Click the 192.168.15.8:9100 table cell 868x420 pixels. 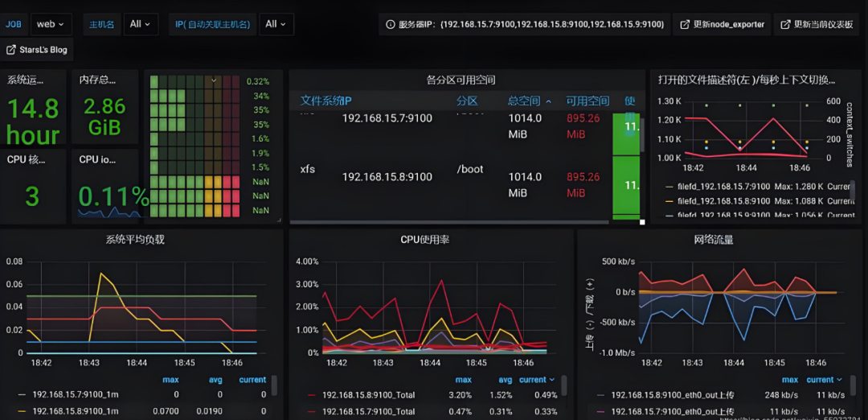click(x=387, y=177)
